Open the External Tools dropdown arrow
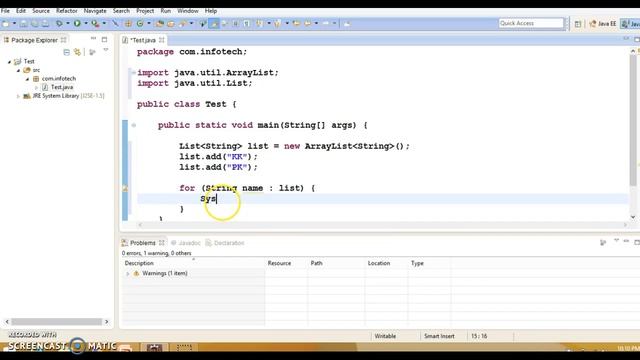Screen dimensions: 640x360 click(104, 24)
